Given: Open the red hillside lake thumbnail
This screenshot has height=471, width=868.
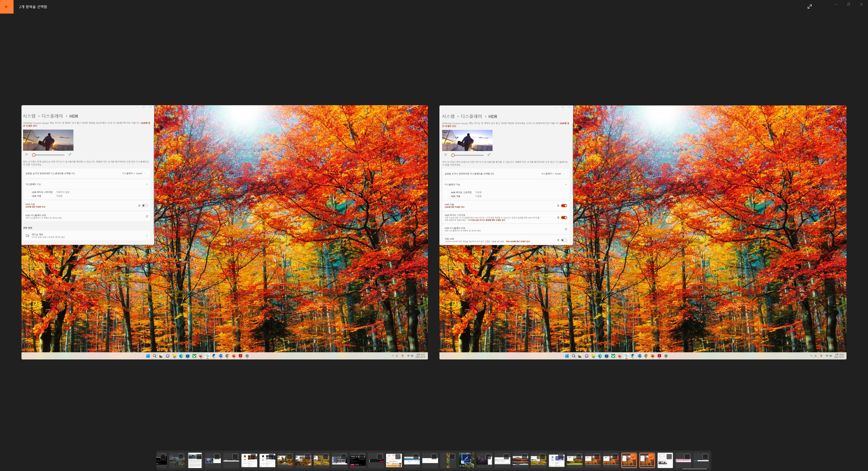Looking at the screenshot, I should point(303,461).
